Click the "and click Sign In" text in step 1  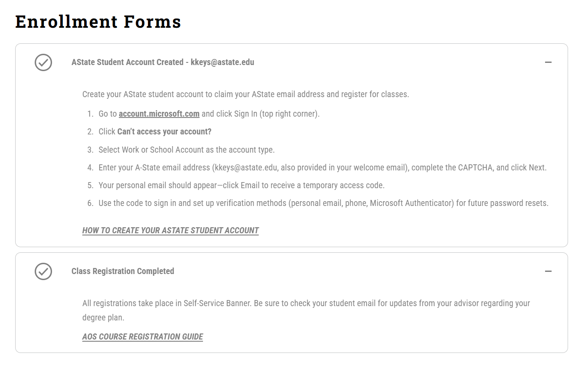click(x=229, y=114)
